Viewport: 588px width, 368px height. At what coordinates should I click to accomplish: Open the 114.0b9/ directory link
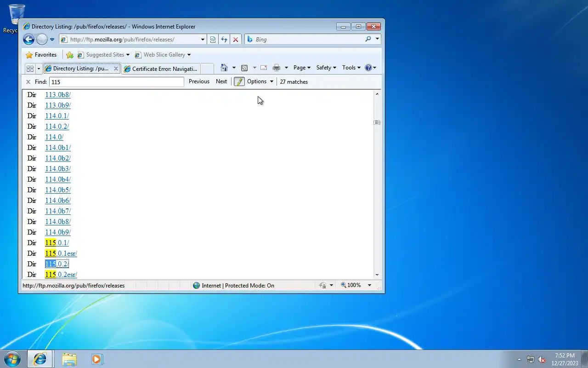point(58,232)
